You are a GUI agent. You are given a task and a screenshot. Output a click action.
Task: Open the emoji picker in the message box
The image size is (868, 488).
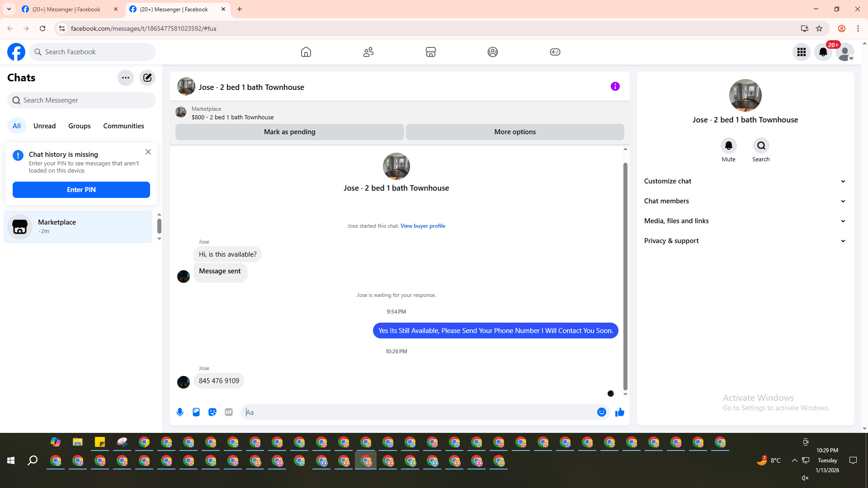[x=601, y=412]
